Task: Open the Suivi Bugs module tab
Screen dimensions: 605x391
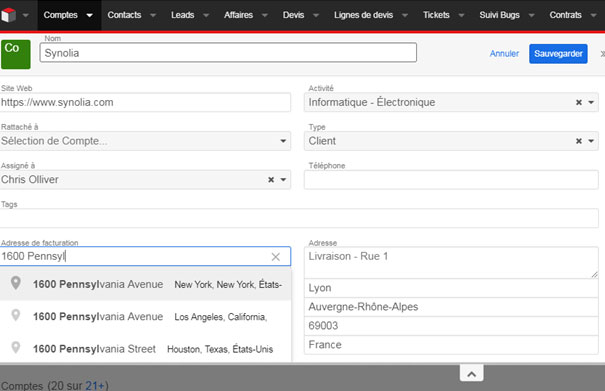Action: pyautogui.click(x=499, y=15)
